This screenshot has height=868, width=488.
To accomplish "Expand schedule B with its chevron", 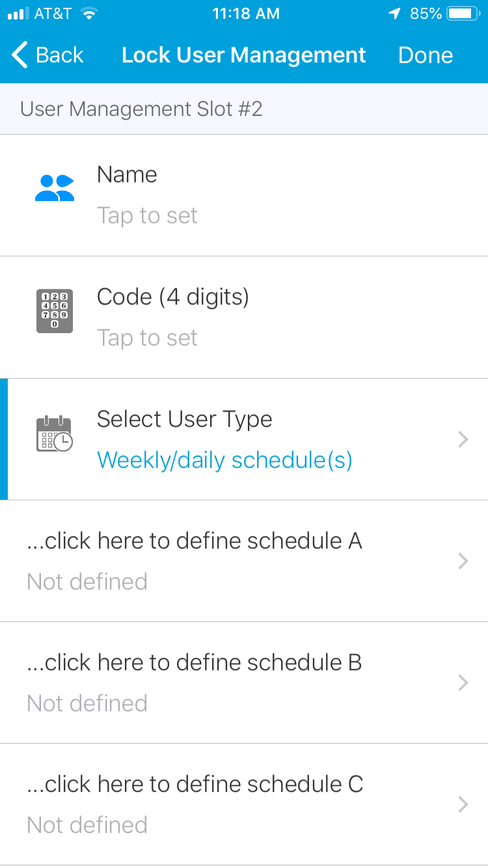I will 463,683.
